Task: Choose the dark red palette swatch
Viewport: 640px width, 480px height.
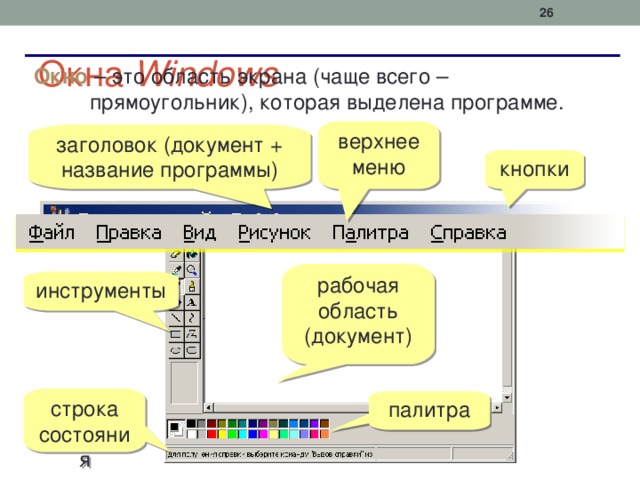Action: (211, 423)
